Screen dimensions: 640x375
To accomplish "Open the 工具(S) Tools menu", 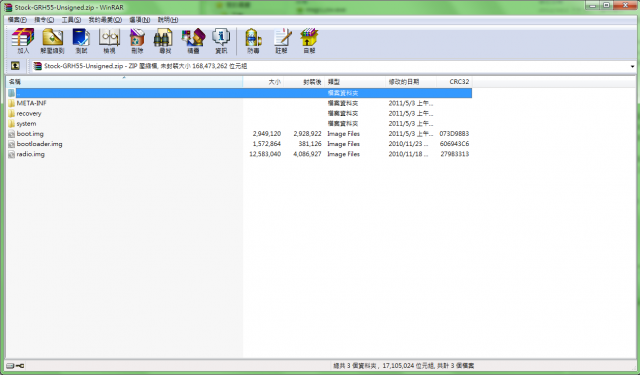I will point(71,20).
